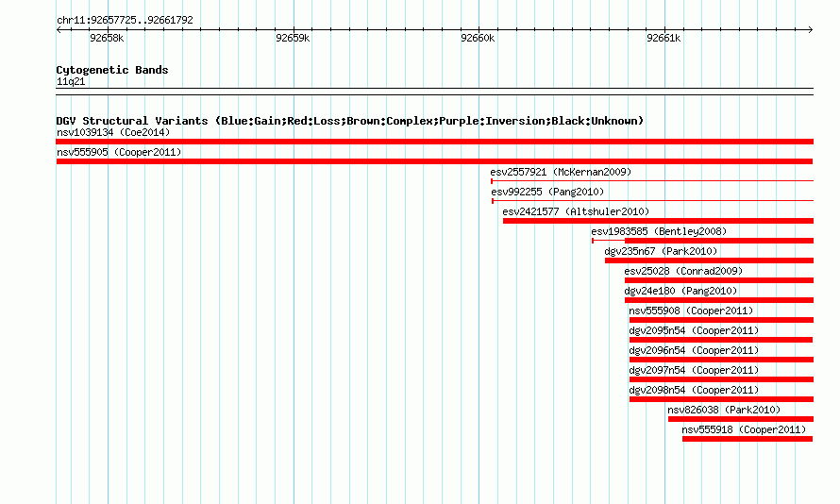Image resolution: width=840 pixels, height=504 pixels.
Task: Select the red bar under esv25028
Action: [x=719, y=280]
